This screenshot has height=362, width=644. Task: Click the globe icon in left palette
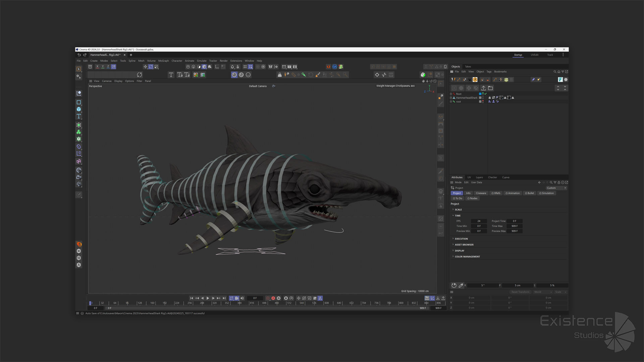[x=79, y=170]
